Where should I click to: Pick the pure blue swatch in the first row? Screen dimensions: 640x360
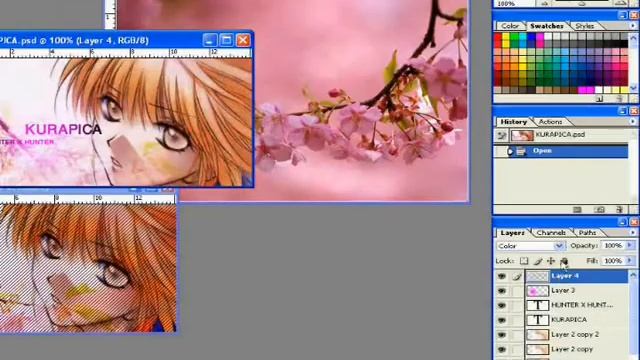click(x=531, y=37)
